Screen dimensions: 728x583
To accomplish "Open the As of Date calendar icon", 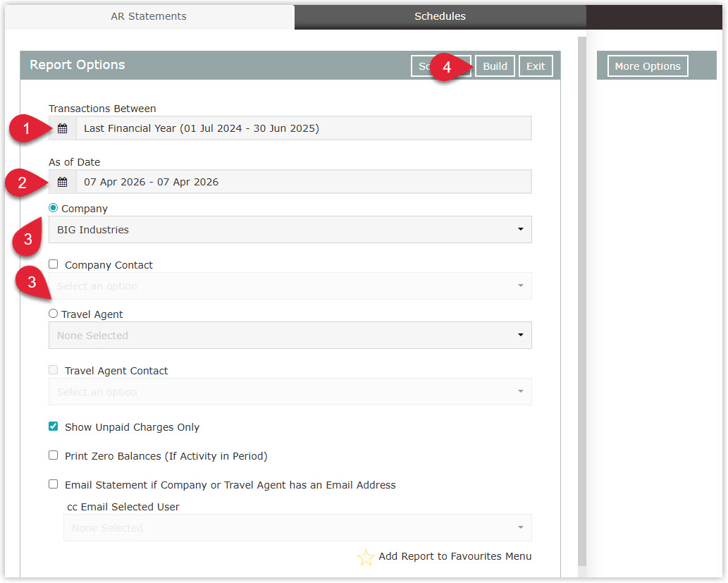I will pos(62,182).
